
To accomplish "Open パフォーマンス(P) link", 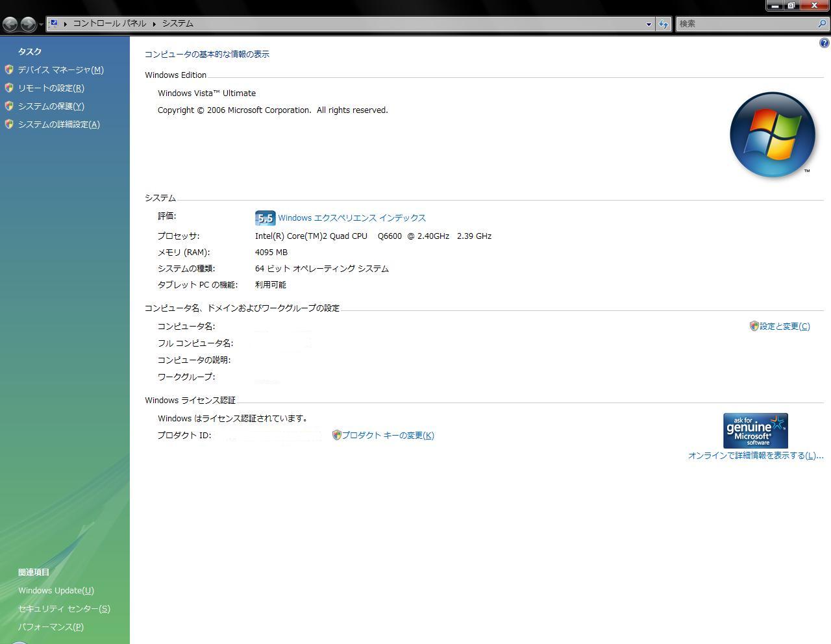I will pyautogui.click(x=51, y=627).
